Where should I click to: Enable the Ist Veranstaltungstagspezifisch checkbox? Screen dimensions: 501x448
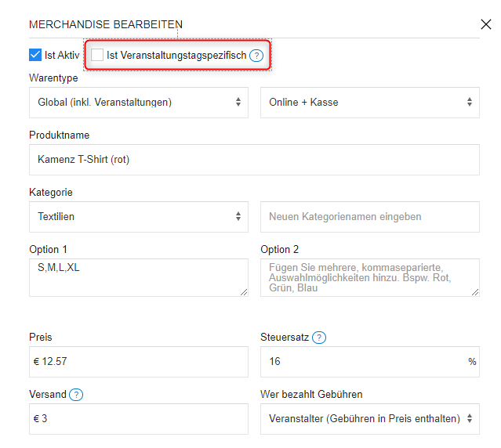97,55
